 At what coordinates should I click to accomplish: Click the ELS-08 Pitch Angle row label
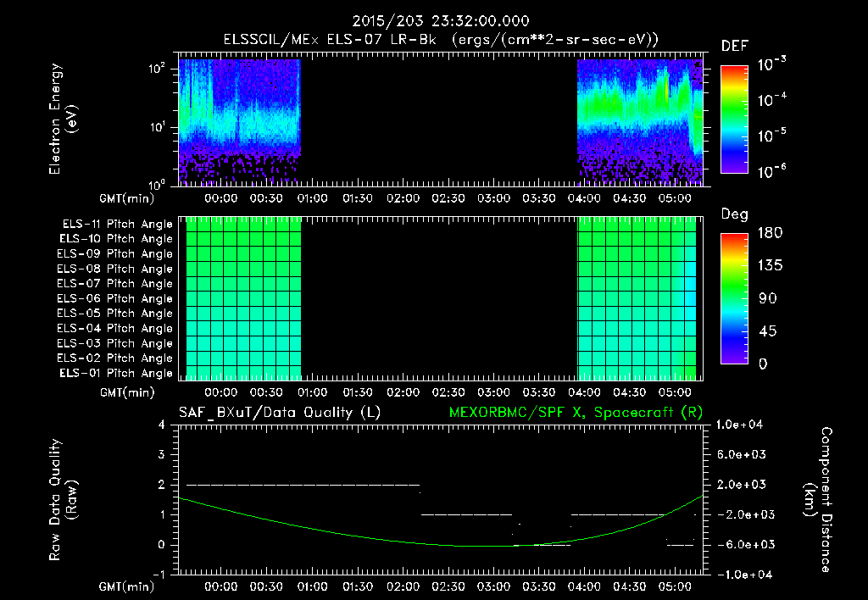coord(114,269)
